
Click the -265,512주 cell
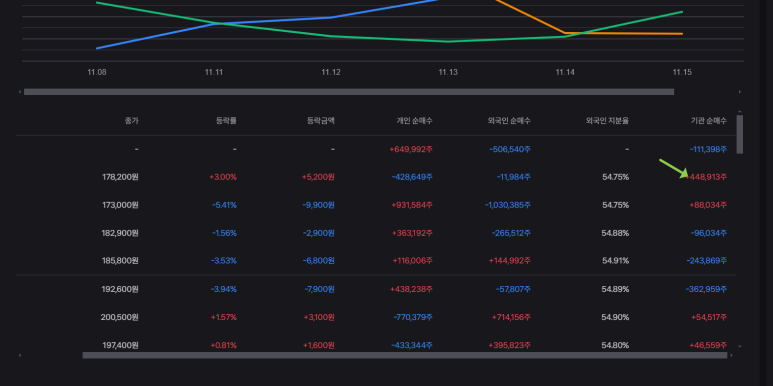coord(511,233)
